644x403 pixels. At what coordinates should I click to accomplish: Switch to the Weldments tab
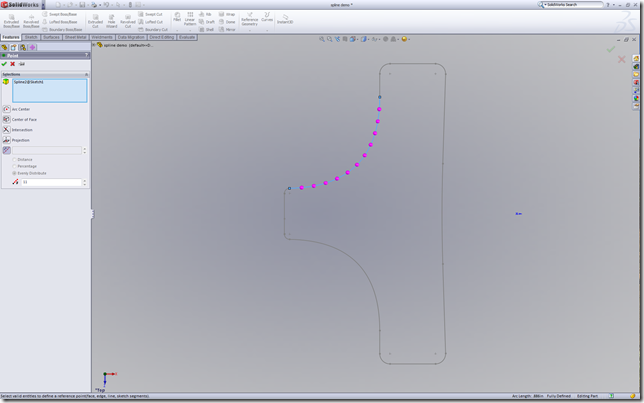click(102, 37)
